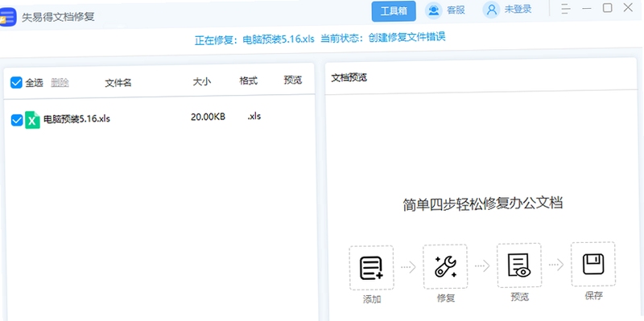Screen dimensions: 644x321
Task: Click the 添加 label under the step icon
Action: [372, 299]
